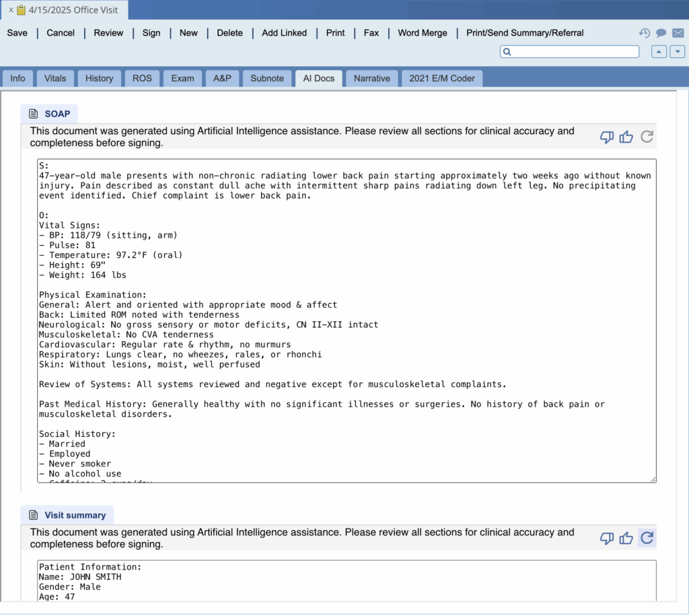Click the history clock icon in toolbar
The height and width of the screenshot is (616, 689).
(644, 33)
